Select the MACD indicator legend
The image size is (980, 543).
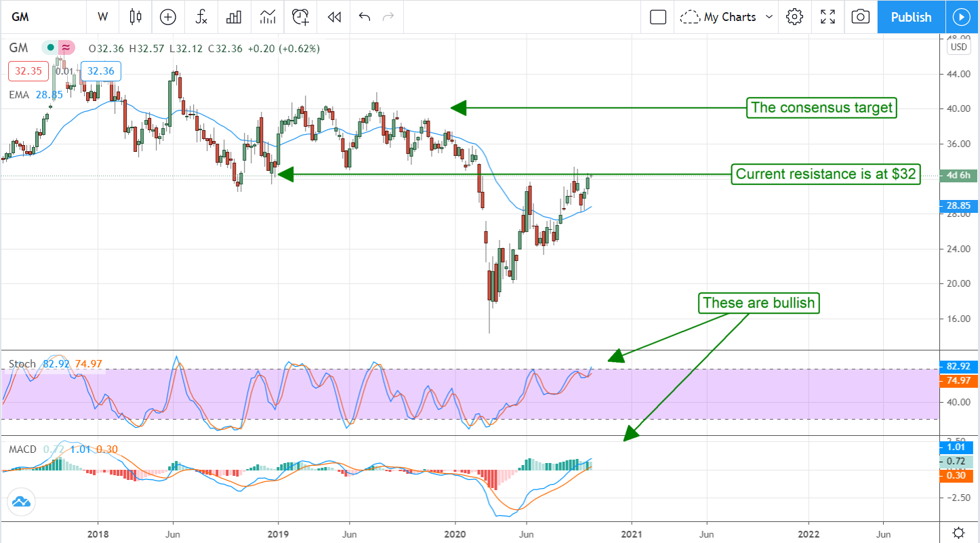click(23, 449)
